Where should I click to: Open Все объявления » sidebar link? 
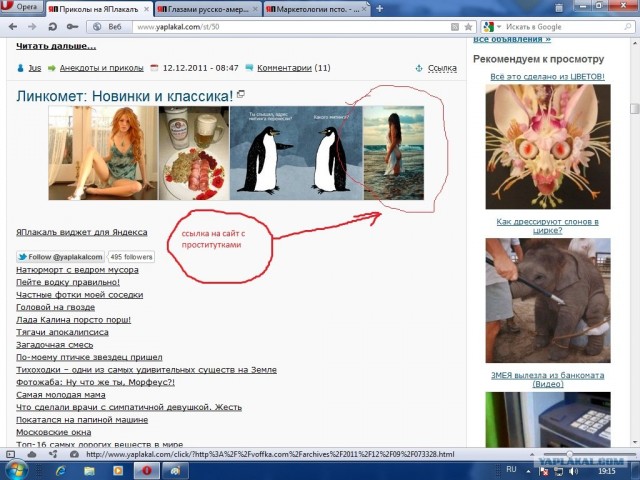512,40
